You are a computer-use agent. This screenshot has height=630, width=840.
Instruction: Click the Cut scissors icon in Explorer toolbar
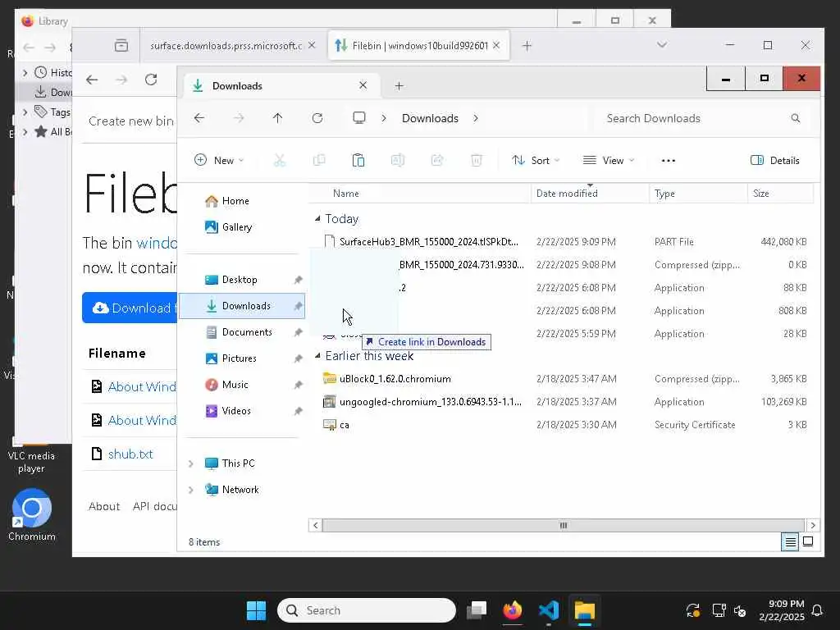pyautogui.click(x=279, y=160)
